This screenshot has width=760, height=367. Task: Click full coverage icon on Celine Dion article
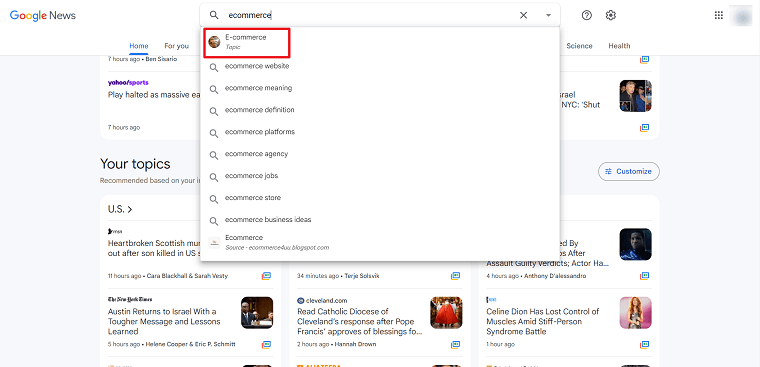(x=644, y=345)
